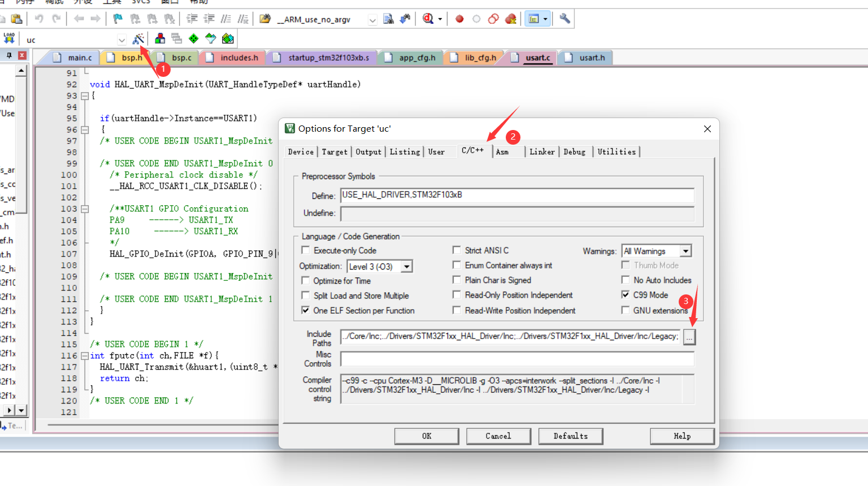
Task: Click the comment selection icon
Action: [x=226, y=19]
